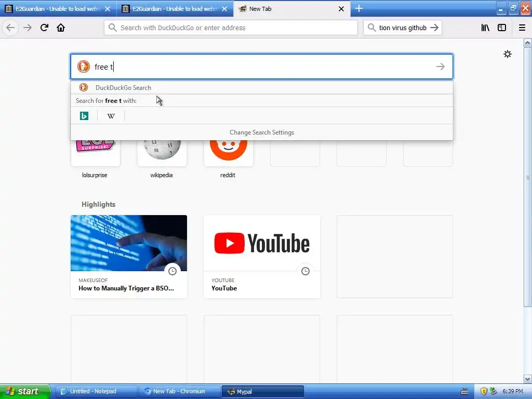Open a new tab with plus button
The image size is (532, 399).
(359, 8)
